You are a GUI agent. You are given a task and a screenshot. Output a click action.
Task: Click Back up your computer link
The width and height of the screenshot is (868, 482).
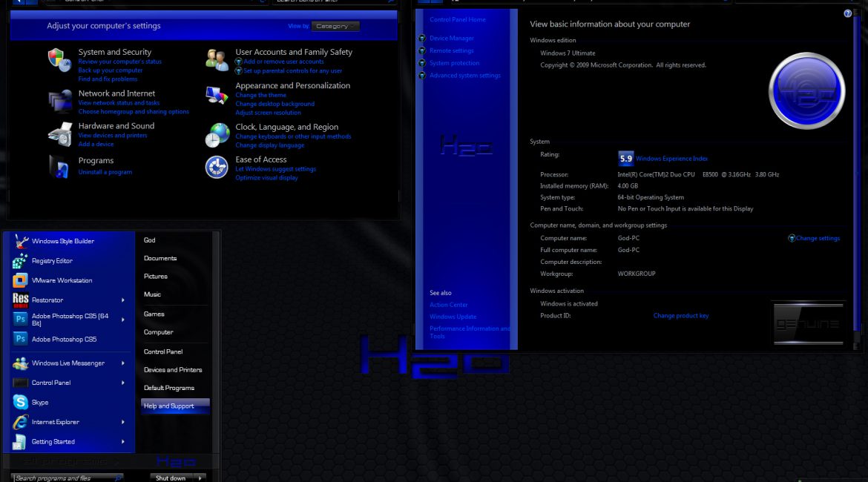[110, 70]
